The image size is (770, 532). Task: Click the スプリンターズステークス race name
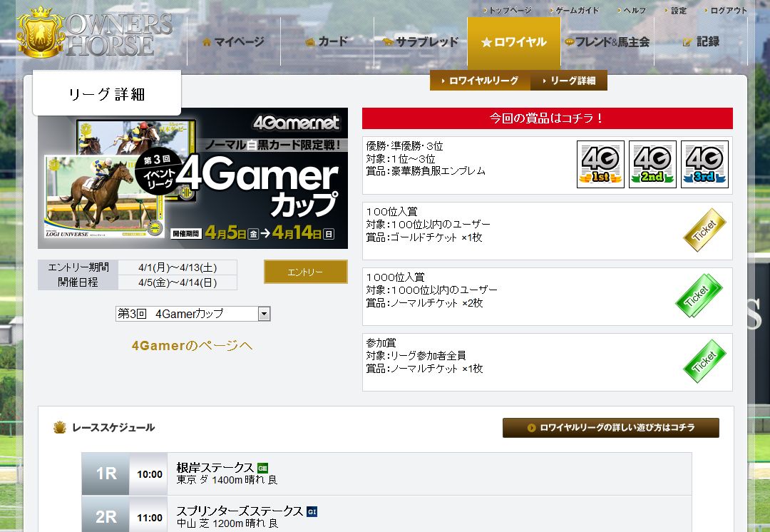240,511
